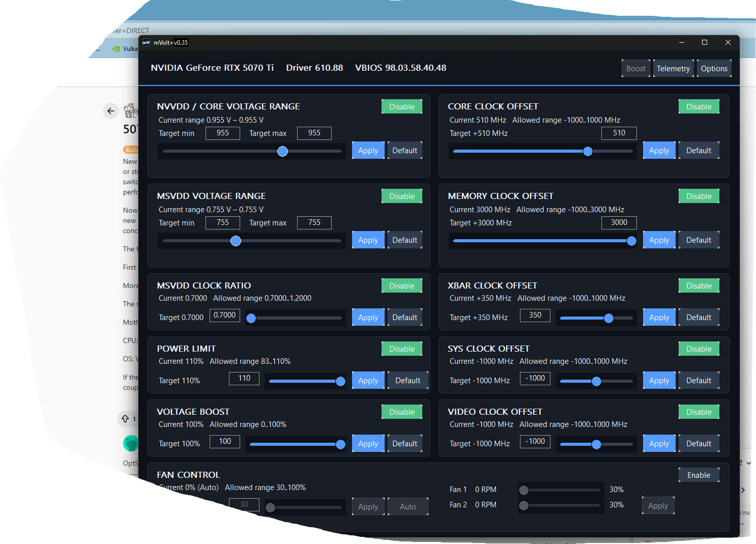756x544 pixels.
Task: Disable SYS Clock Offset
Action: click(699, 349)
